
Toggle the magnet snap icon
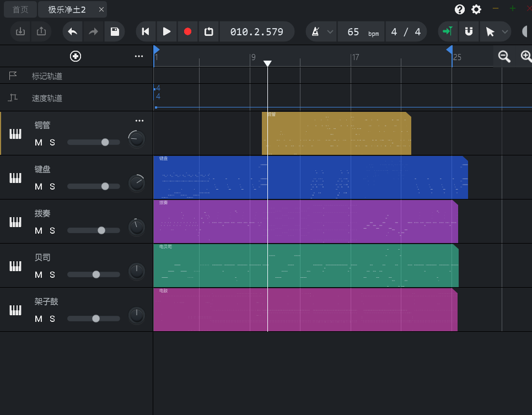469,31
